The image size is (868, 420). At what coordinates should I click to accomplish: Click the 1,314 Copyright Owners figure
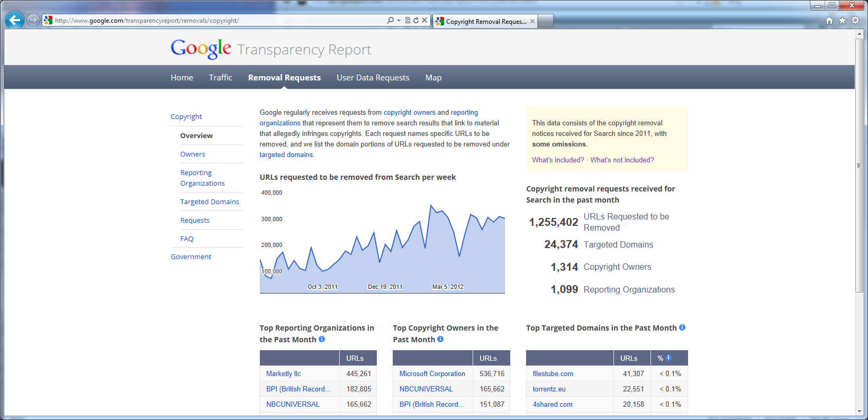pyautogui.click(x=564, y=267)
